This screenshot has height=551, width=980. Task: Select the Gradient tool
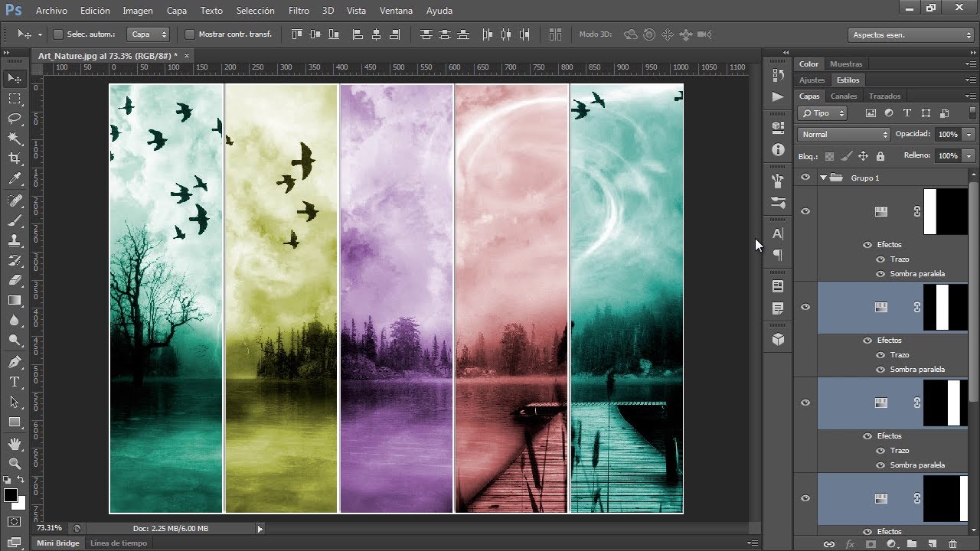15,301
